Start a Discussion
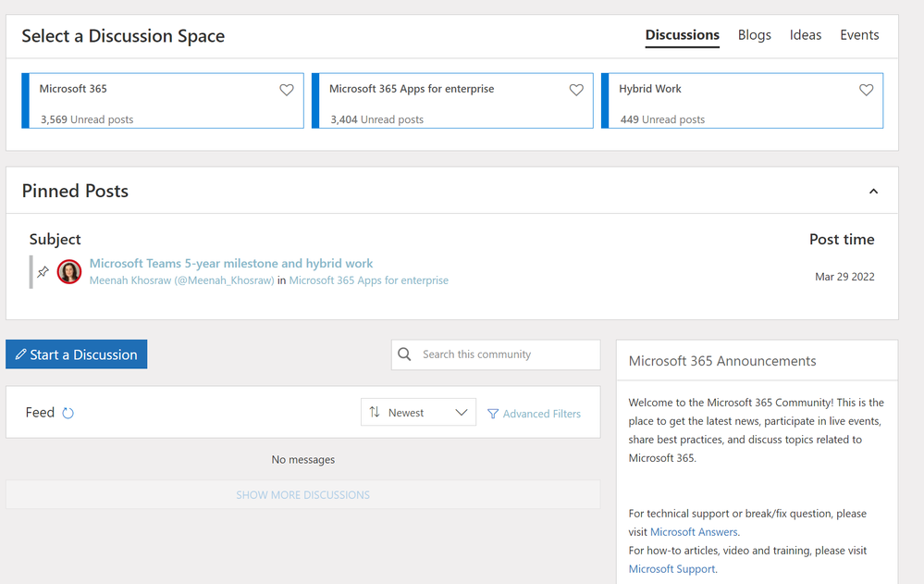The height and width of the screenshot is (584, 924). click(76, 354)
